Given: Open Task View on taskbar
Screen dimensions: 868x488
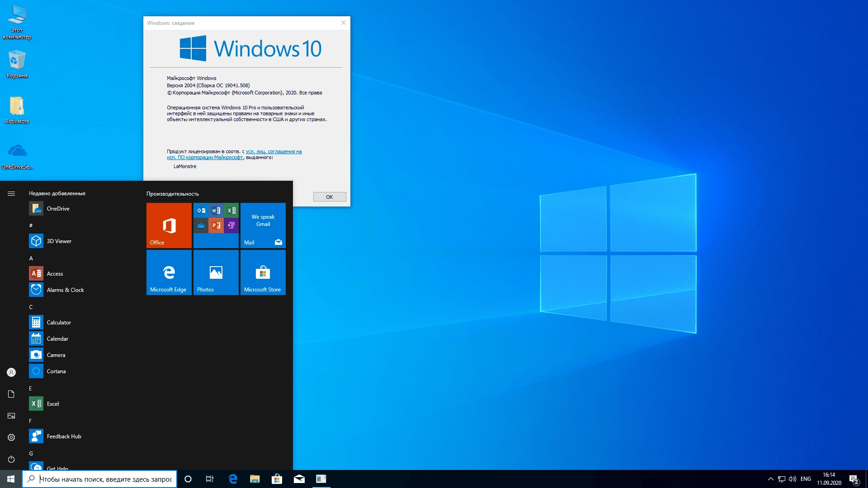Looking at the screenshot, I should pos(210,479).
